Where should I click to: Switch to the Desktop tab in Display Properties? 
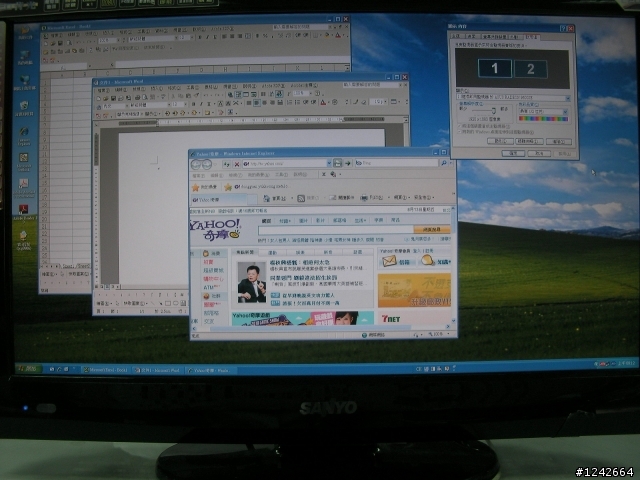click(x=471, y=36)
